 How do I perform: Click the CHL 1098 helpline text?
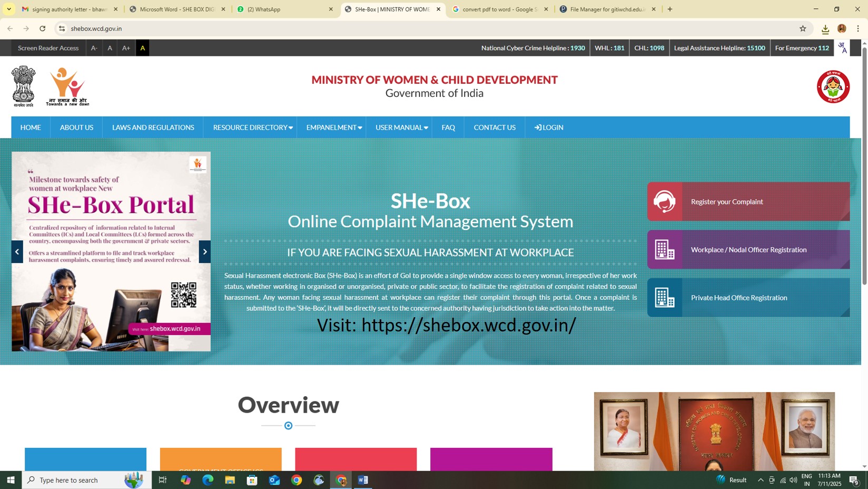pos(649,48)
